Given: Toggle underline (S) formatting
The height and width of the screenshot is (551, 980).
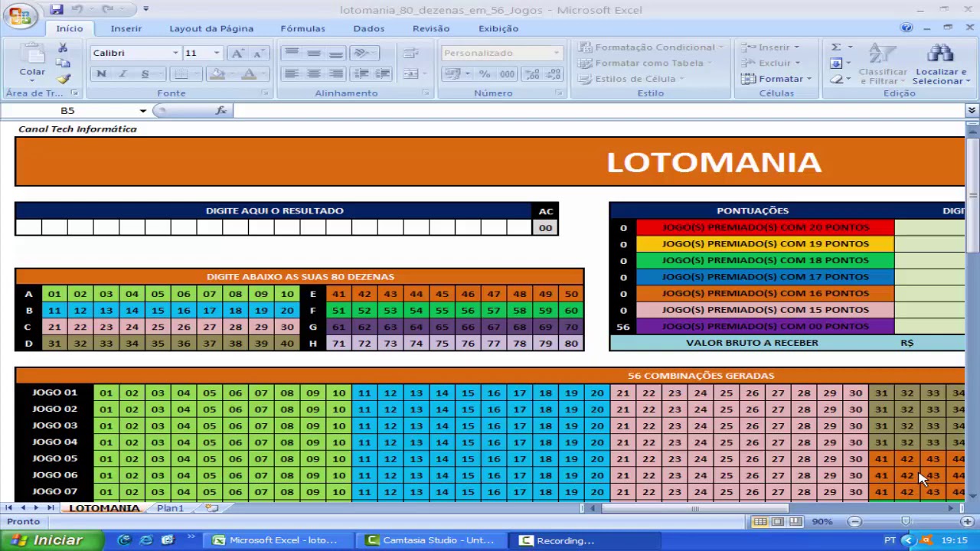Looking at the screenshot, I should point(145,74).
